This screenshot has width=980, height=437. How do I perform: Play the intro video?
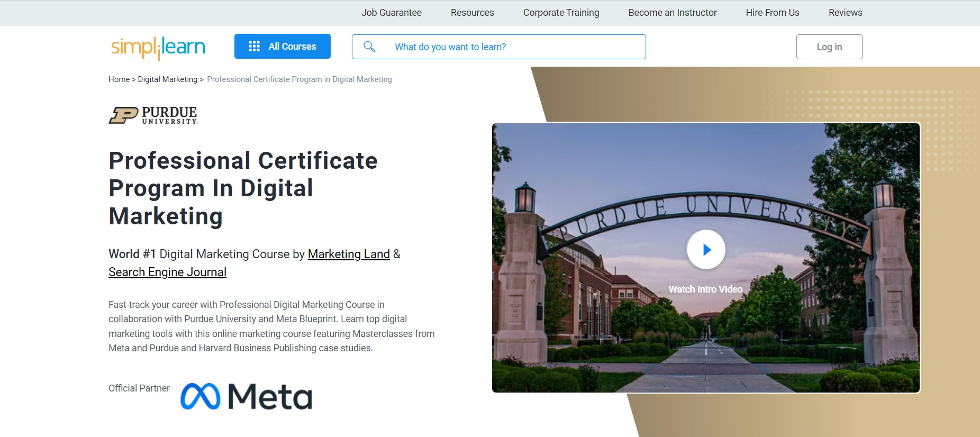coord(706,249)
